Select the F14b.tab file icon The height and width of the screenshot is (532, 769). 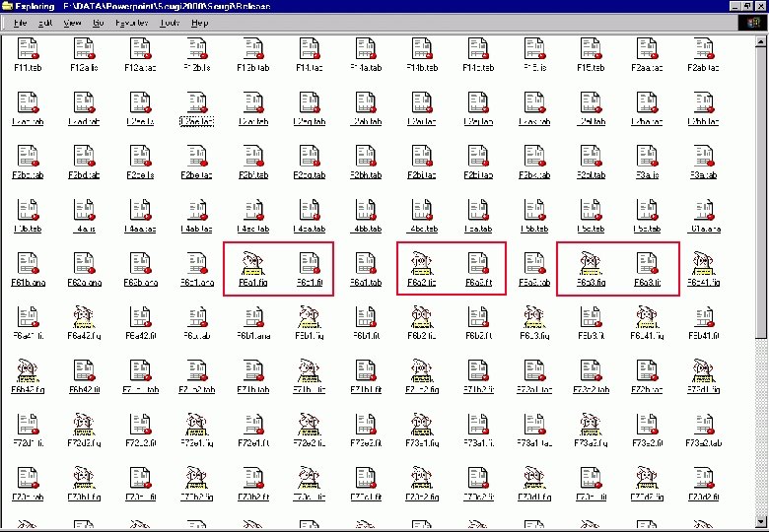pyautogui.click(x=422, y=49)
